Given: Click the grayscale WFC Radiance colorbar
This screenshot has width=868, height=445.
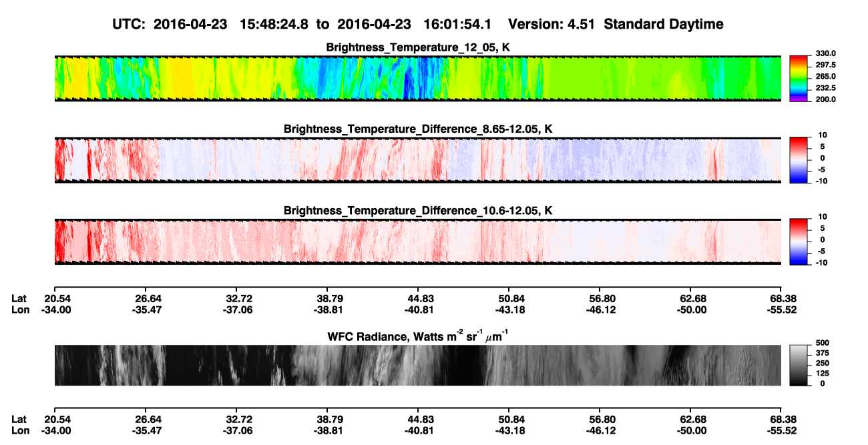Looking at the screenshot, I should [799, 365].
